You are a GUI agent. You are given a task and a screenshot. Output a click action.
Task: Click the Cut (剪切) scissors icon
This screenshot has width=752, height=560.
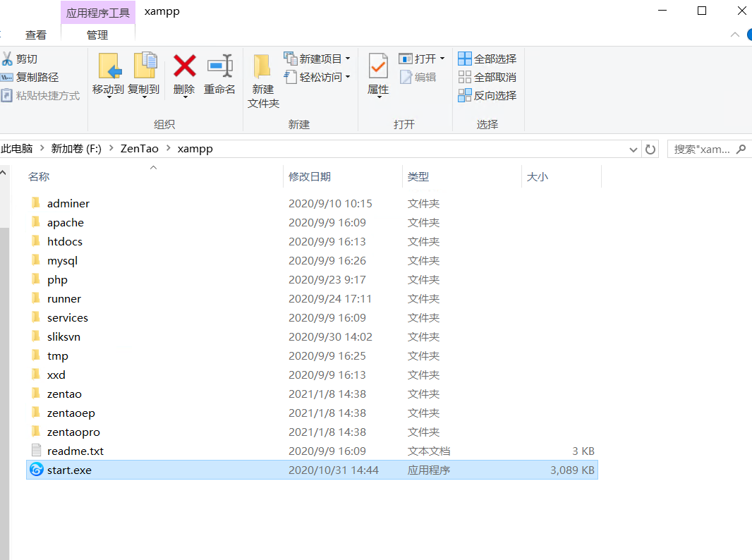7,59
